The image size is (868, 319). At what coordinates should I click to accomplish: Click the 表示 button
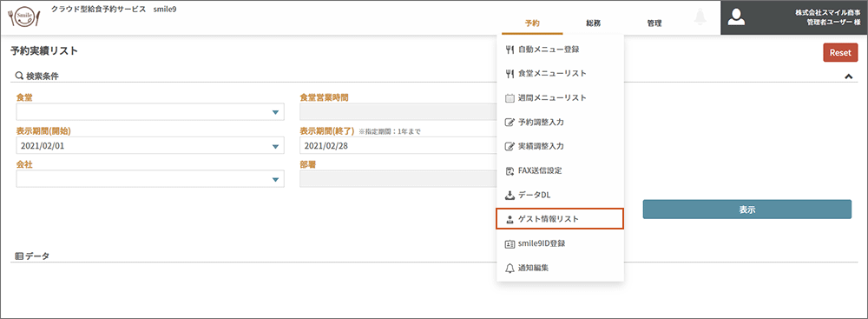(746, 209)
